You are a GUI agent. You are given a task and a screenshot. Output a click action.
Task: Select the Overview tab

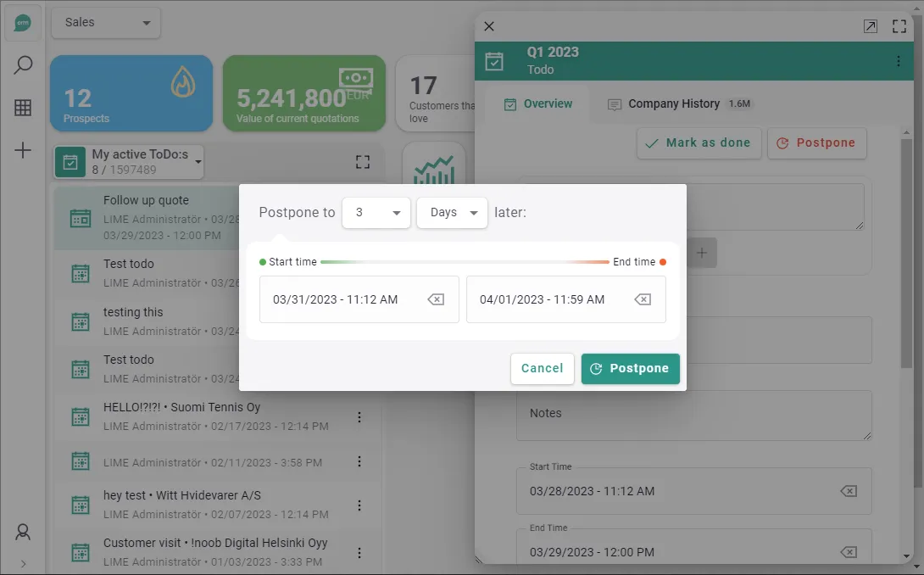click(538, 104)
